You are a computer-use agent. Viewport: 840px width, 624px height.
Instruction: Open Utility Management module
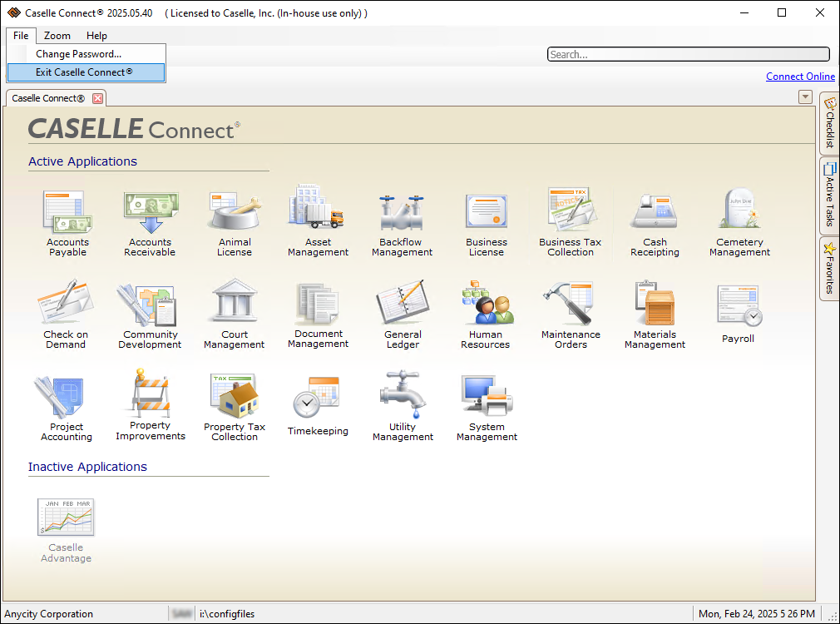click(403, 406)
